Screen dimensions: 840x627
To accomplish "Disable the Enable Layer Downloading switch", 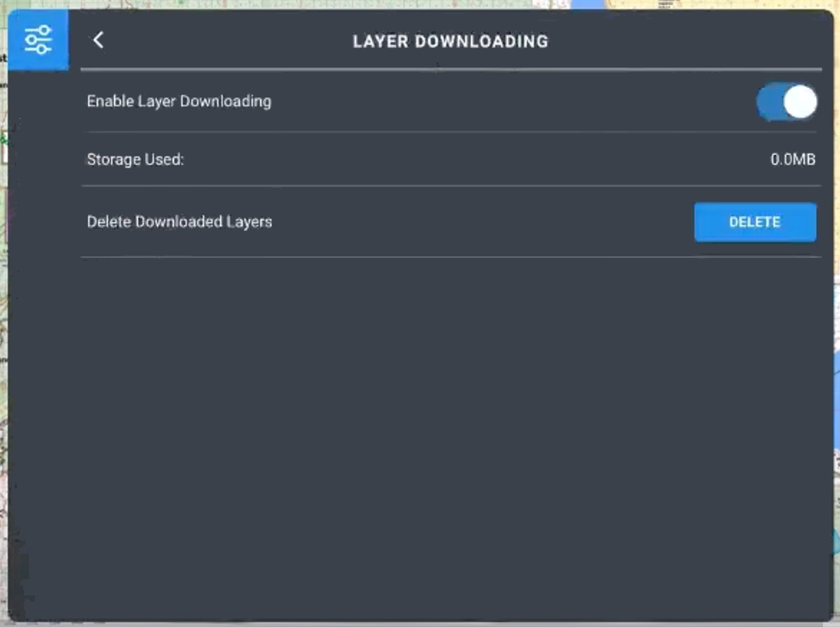I will tap(786, 102).
